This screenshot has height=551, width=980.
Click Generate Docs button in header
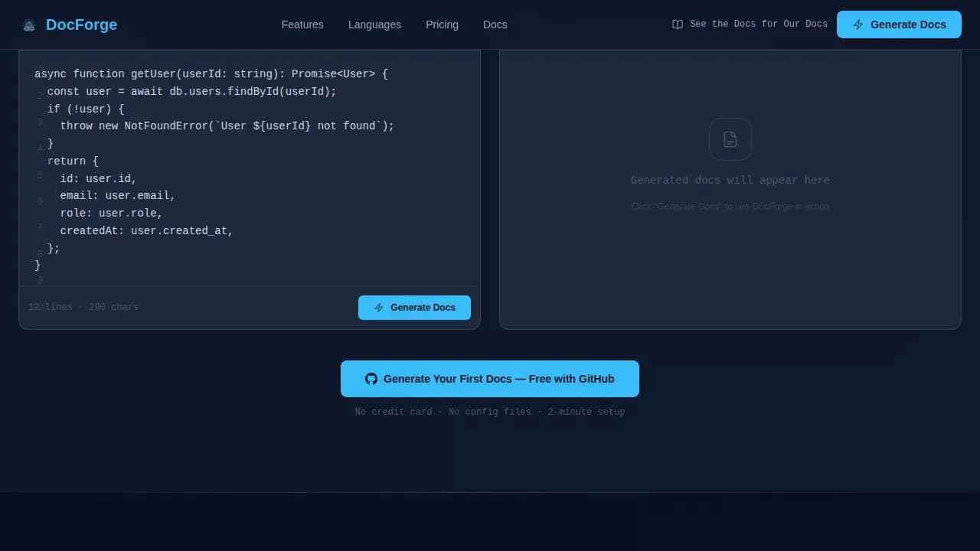coord(899,24)
